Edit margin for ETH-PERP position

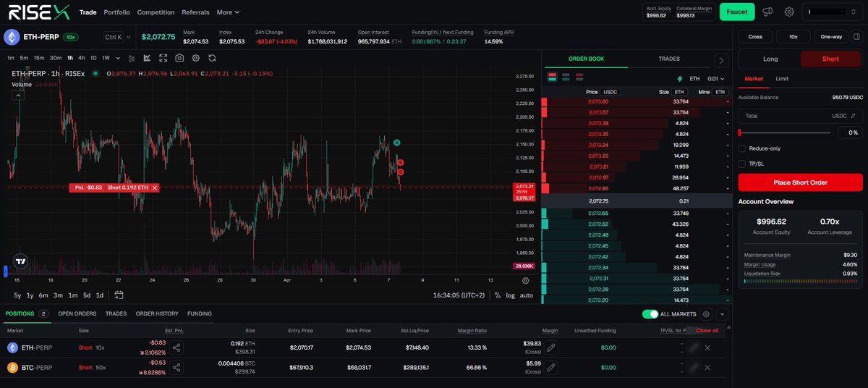tap(551, 347)
